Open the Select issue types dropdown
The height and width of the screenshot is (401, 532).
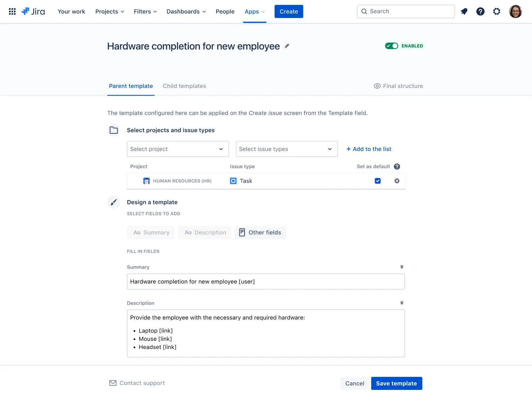[286, 149]
